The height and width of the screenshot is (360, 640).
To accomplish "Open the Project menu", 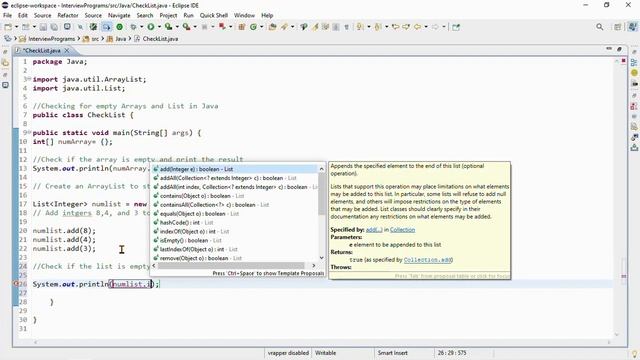I will [168, 15].
